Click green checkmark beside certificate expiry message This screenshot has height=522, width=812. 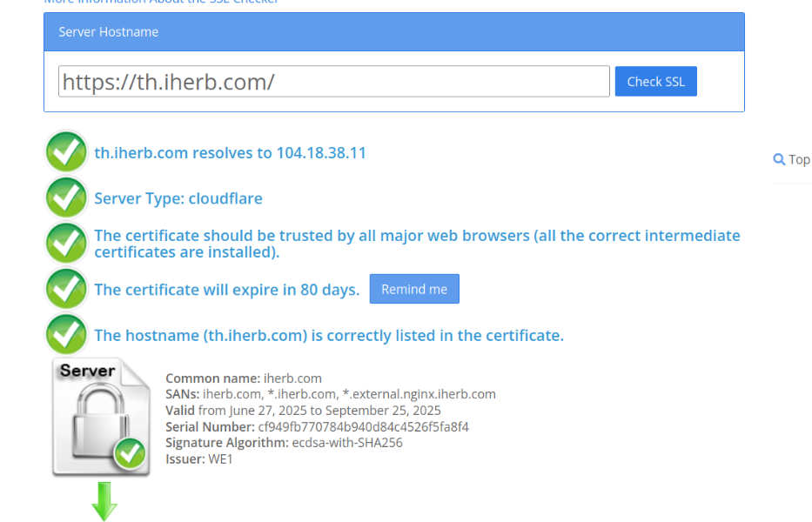point(66,289)
